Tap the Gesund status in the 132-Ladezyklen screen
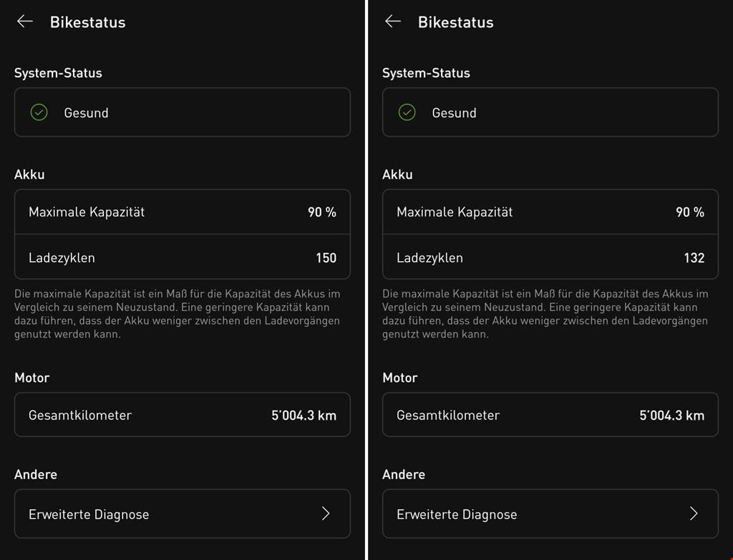The image size is (733, 560). 454,113
